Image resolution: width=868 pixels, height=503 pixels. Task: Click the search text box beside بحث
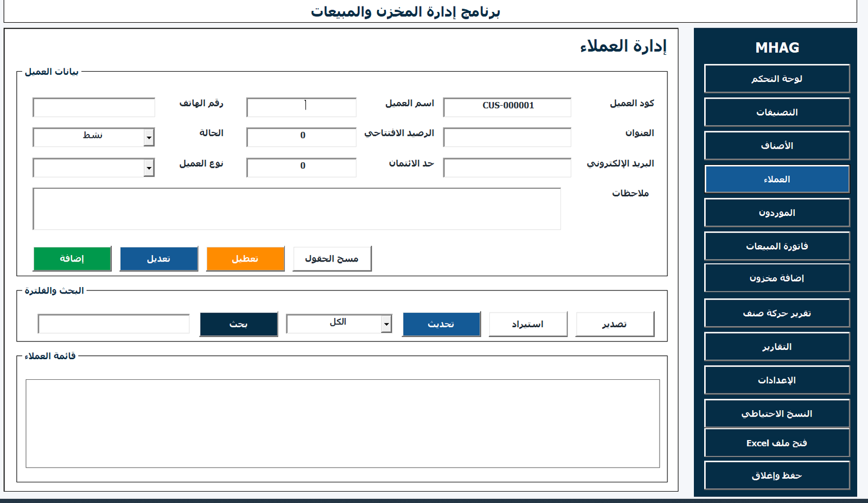[114, 324]
